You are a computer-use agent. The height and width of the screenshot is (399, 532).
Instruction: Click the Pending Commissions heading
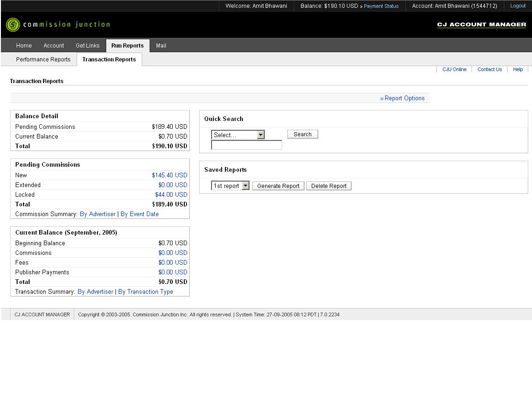point(48,164)
